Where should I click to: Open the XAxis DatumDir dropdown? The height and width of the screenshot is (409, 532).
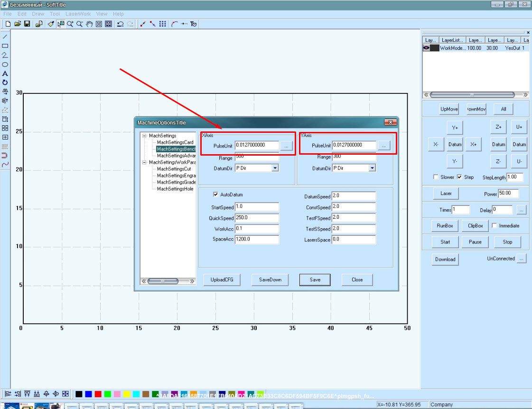pos(275,168)
